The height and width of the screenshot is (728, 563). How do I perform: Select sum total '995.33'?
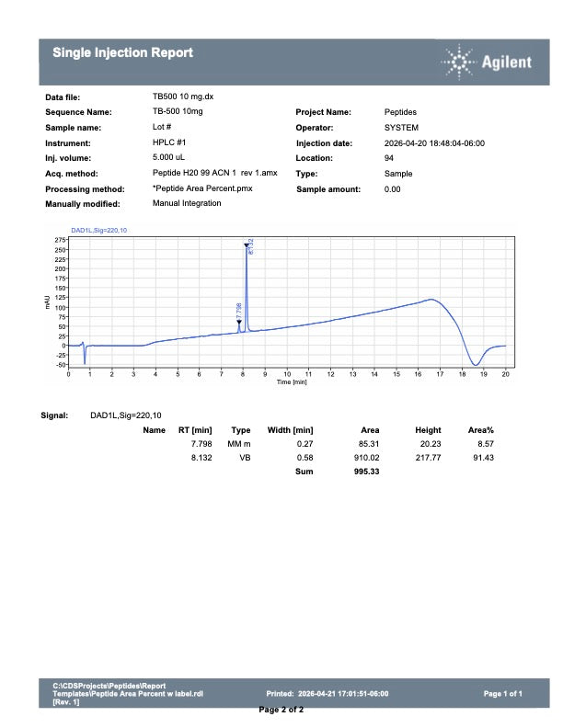[366, 472]
